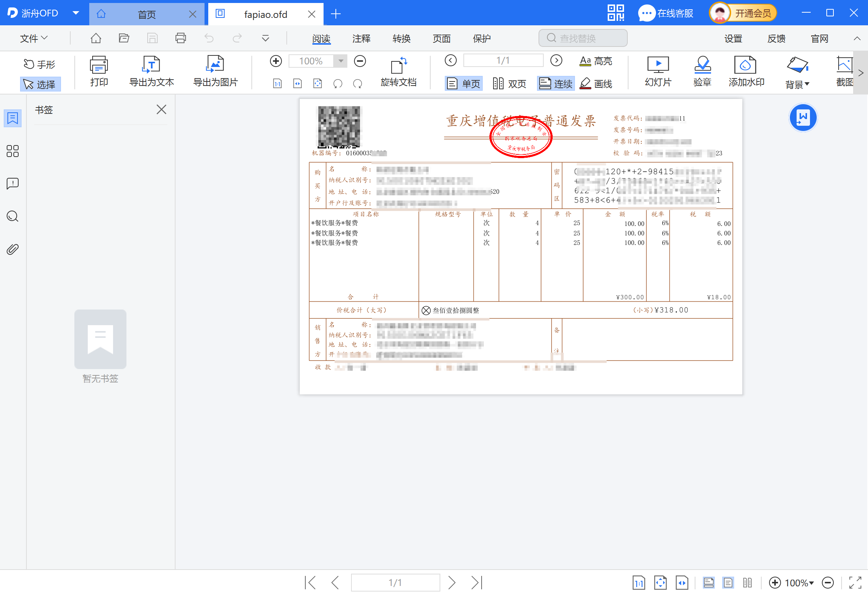Viewport: 868px width, 596px height.
Task: Open the search panel in sidebar
Action: pyautogui.click(x=12, y=217)
